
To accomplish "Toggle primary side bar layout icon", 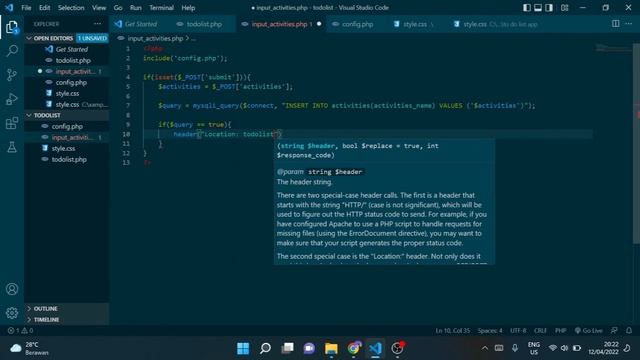I will pos(527,8).
